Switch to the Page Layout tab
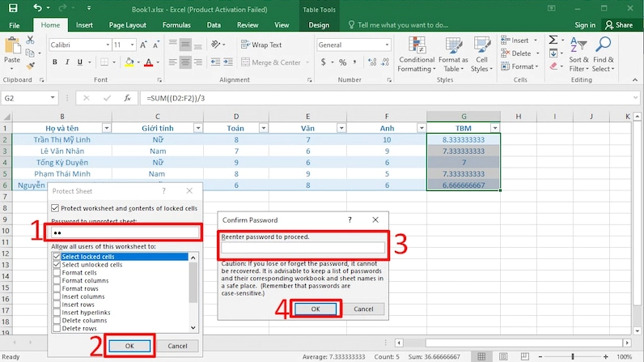This screenshot has width=644, height=362. point(127,25)
